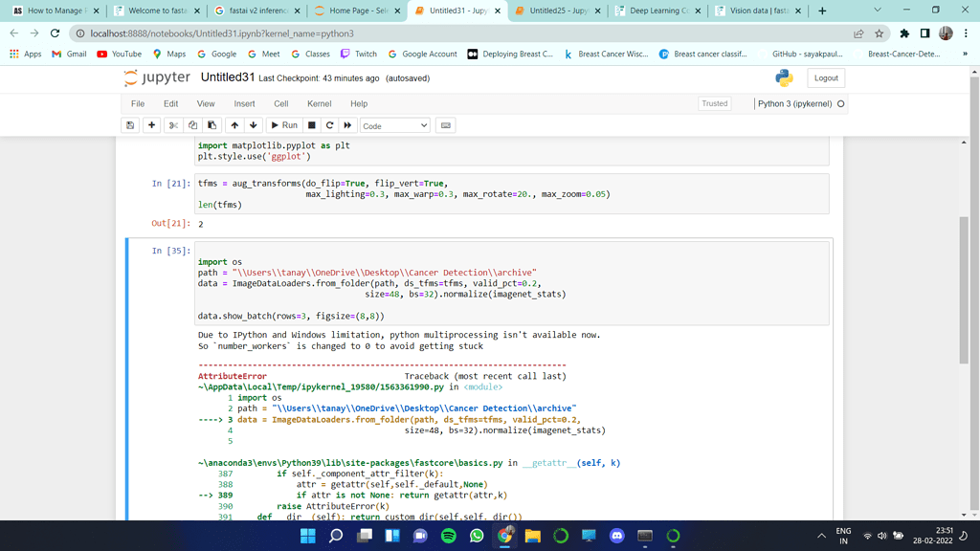Viewport: 980px width, 551px height.
Task: Open the command palette keyboard icon
Action: pyautogui.click(x=444, y=124)
